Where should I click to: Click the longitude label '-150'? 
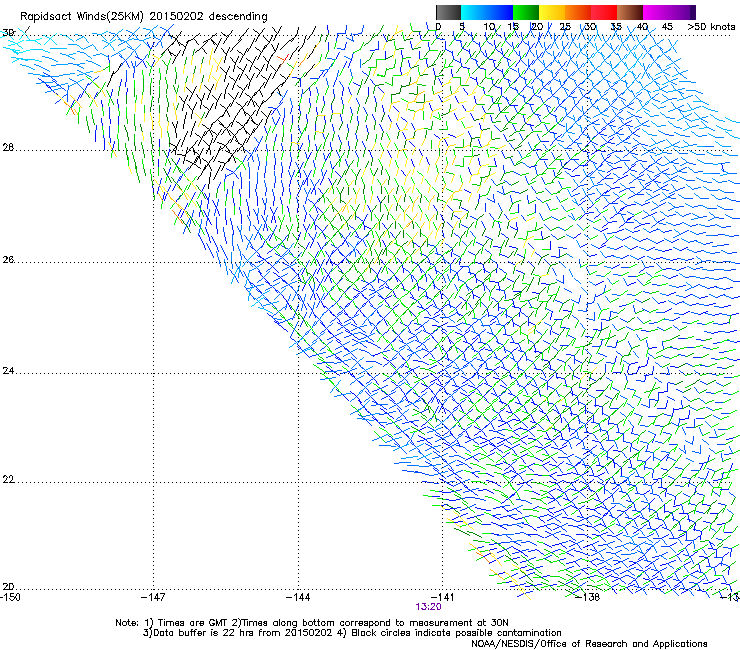(x=10, y=597)
